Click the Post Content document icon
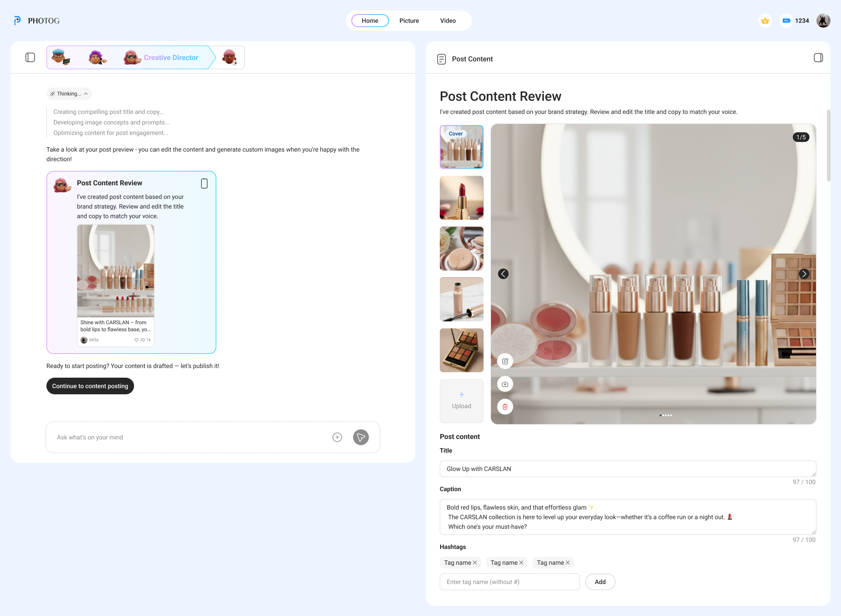841x616 pixels. point(442,59)
